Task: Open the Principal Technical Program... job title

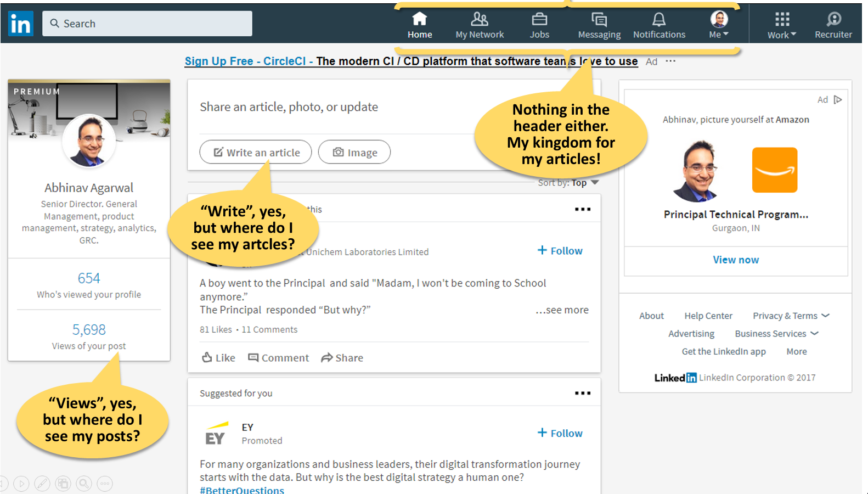Action: pyautogui.click(x=736, y=214)
